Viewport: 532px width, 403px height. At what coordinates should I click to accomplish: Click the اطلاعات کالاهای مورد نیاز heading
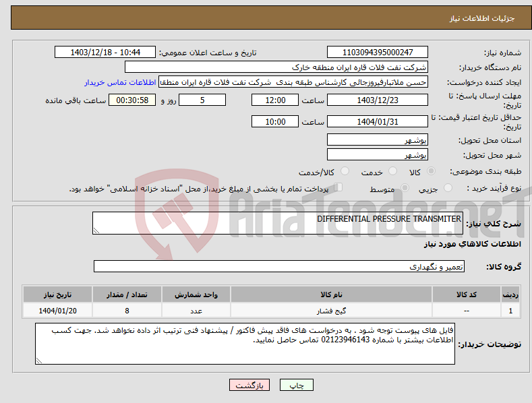[472, 244]
